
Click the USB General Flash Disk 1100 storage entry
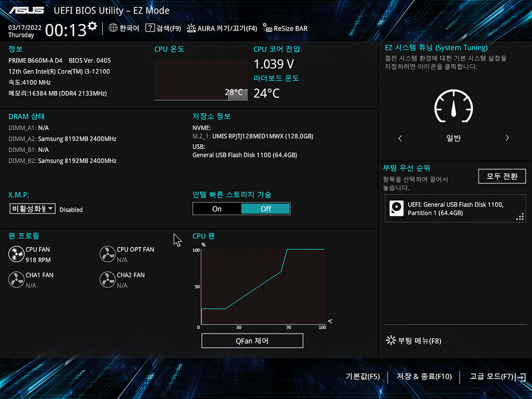click(245, 155)
